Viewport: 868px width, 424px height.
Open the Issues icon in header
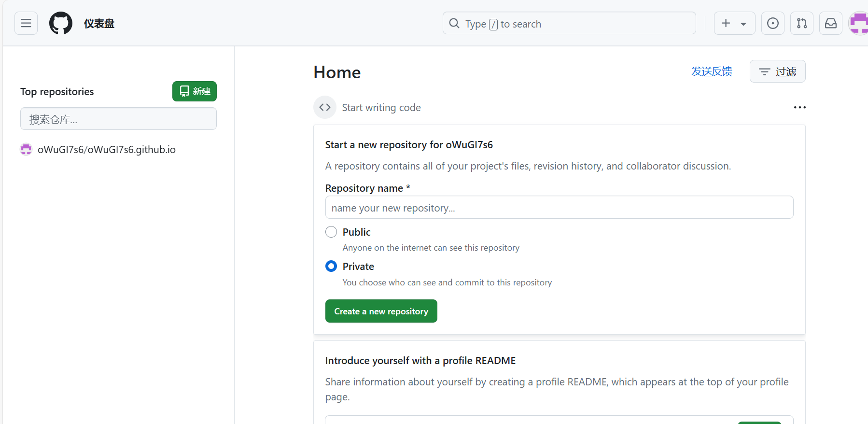[x=773, y=23]
